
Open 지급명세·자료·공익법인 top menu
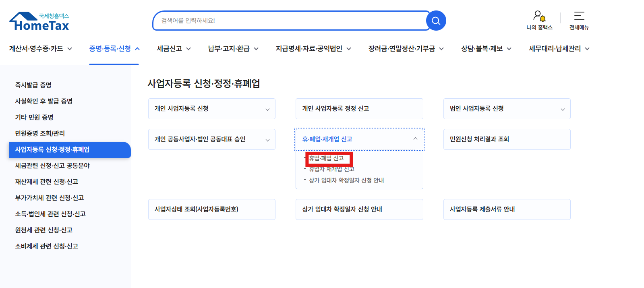(313, 49)
